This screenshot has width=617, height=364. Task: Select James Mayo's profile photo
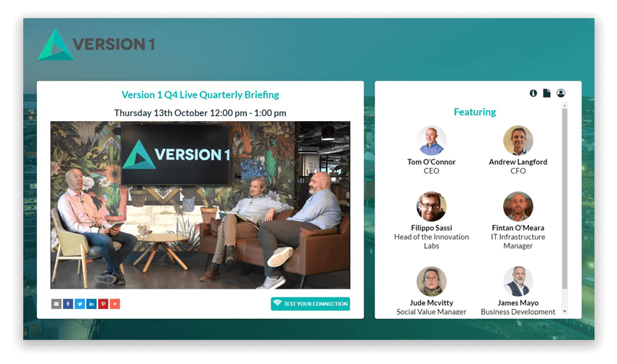(x=518, y=281)
